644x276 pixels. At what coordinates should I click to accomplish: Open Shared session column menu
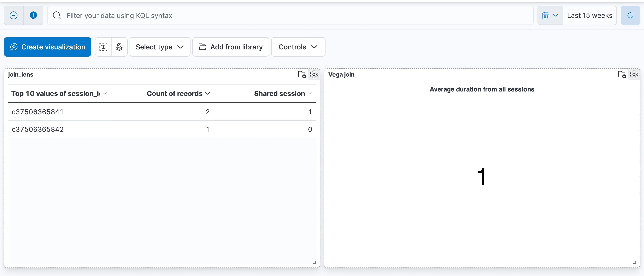[x=310, y=93]
